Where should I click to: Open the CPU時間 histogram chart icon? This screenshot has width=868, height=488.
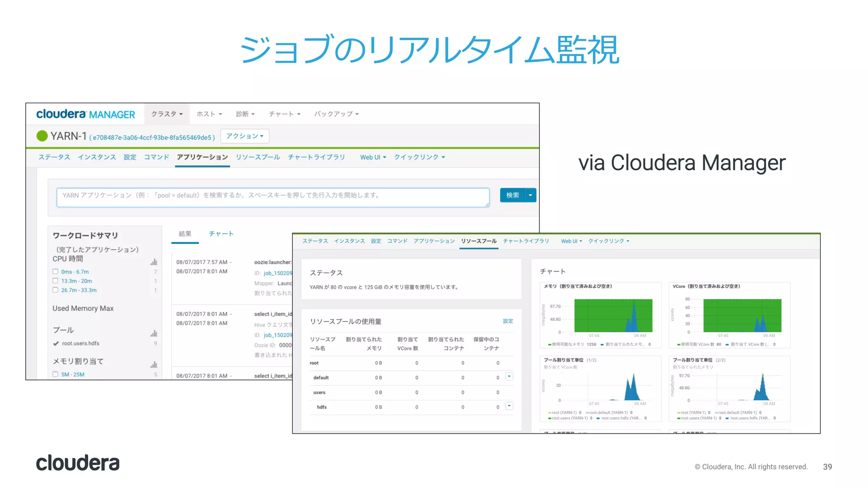click(154, 262)
